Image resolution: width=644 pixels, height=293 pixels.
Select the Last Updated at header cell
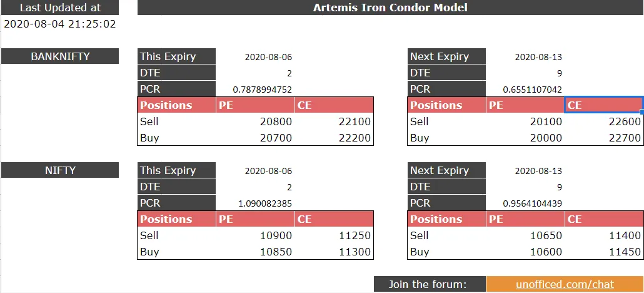coord(60,8)
